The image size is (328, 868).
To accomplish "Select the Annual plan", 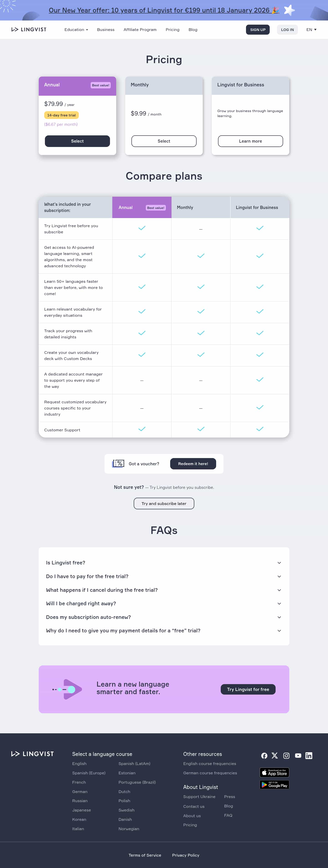I will click(77, 141).
